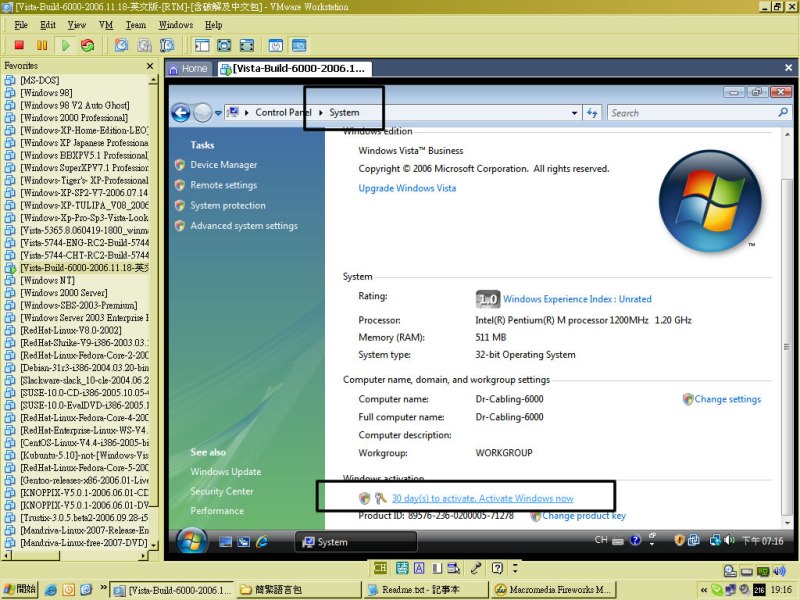This screenshot has width=800, height=600.
Task: Open the File menu in VMware
Action: (21, 25)
